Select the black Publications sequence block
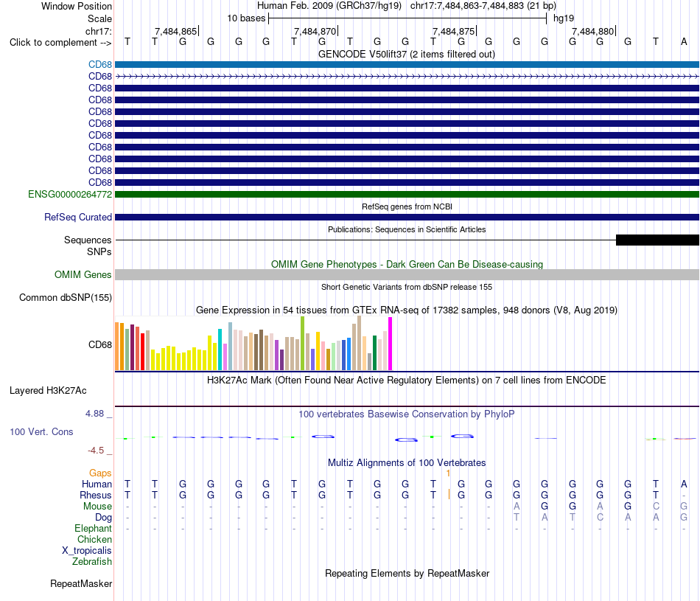700x601 pixels. pos(657,240)
